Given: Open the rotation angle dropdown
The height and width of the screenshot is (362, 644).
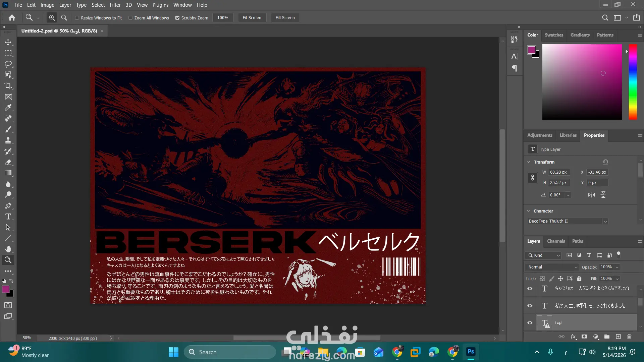Looking at the screenshot, I should coord(568,195).
